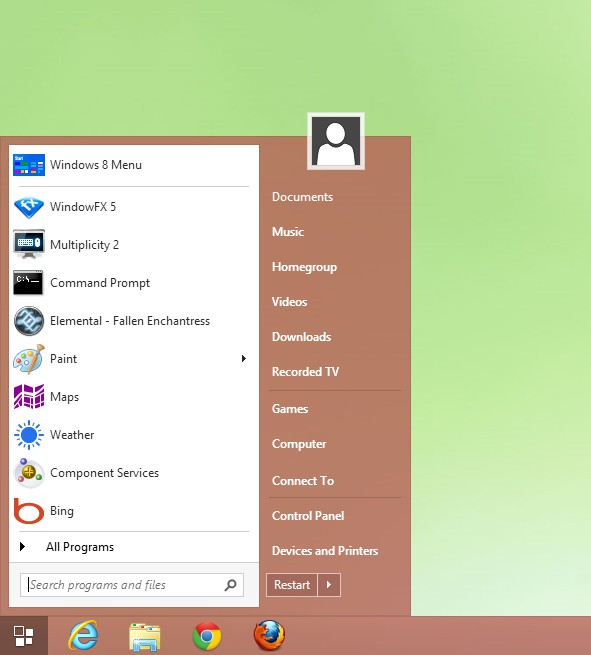Open Internet Explorer from the taskbar

pos(84,636)
